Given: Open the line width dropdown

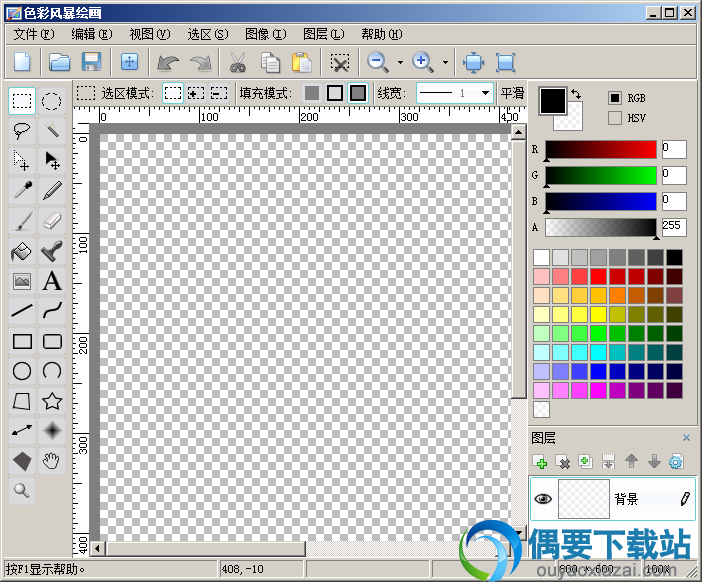Looking at the screenshot, I should click(485, 93).
